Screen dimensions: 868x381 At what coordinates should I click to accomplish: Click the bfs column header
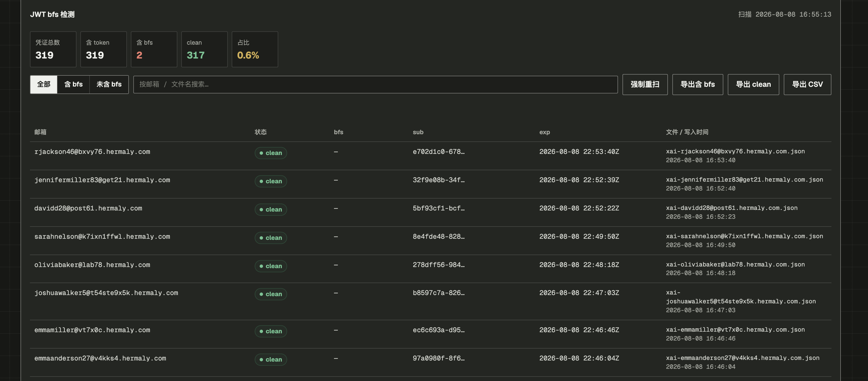click(x=338, y=132)
